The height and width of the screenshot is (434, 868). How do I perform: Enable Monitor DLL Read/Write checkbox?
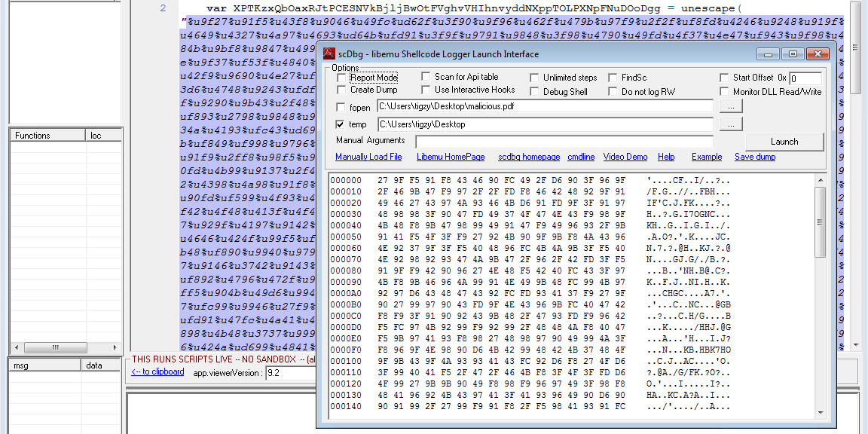click(x=724, y=92)
